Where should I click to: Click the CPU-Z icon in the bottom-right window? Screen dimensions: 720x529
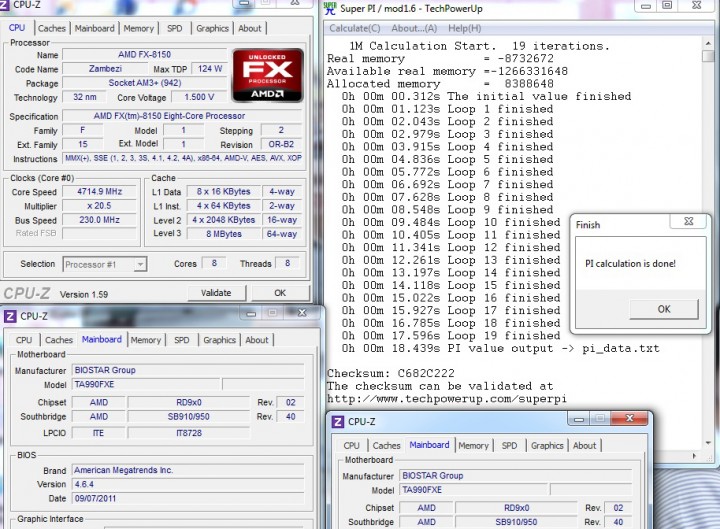coord(338,422)
